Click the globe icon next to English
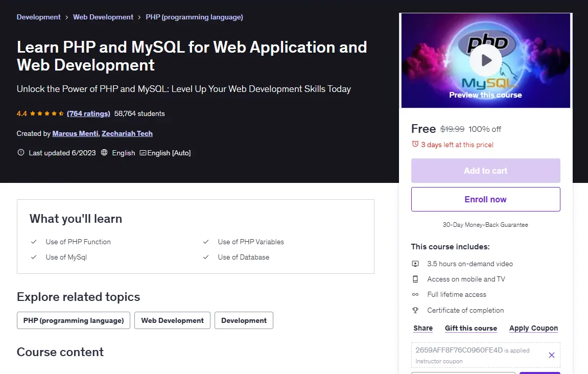The width and height of the screenshot is (588, 374). (x=104, y=152)
